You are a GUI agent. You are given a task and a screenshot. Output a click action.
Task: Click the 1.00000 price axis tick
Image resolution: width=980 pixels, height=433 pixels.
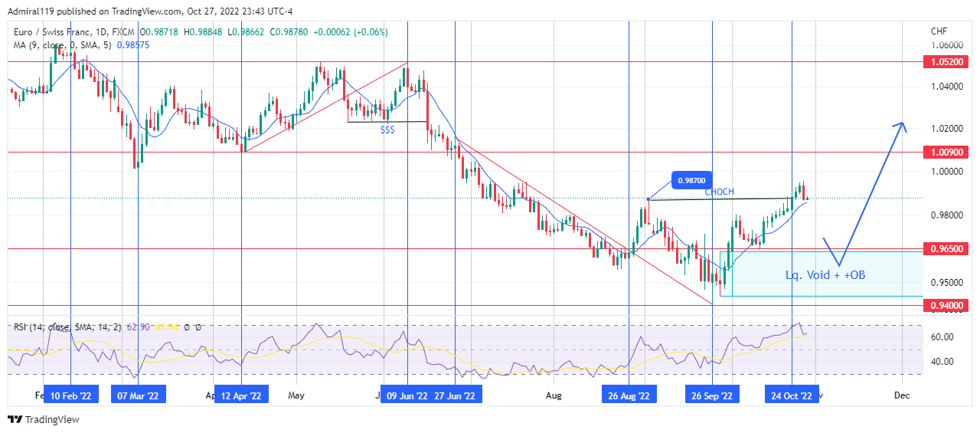click(946, 172)
